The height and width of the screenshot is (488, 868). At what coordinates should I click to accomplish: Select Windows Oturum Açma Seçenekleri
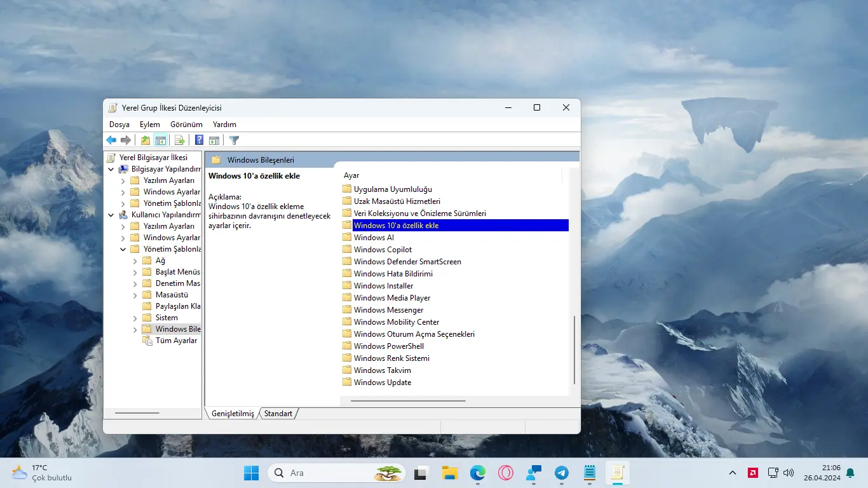[414, 334]
